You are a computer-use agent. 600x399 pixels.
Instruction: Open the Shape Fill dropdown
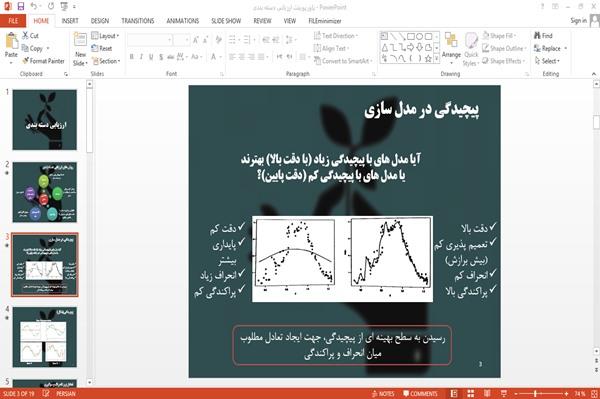click(499, 36)
